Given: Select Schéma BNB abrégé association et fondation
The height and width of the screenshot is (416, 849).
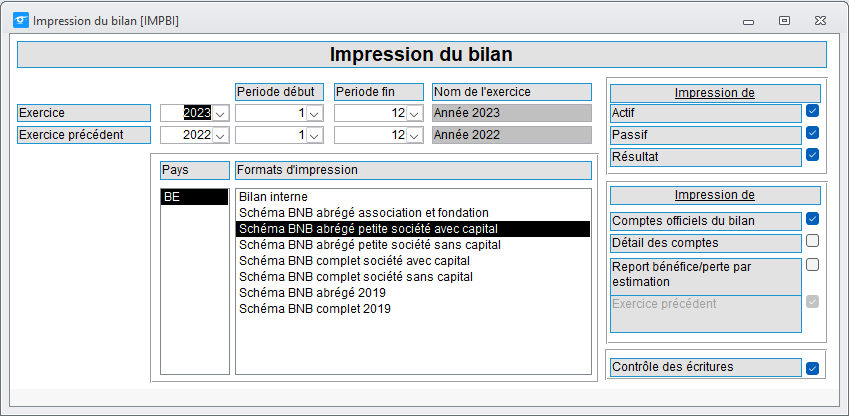Looking at the screenshot, I should tap(364, 213).
